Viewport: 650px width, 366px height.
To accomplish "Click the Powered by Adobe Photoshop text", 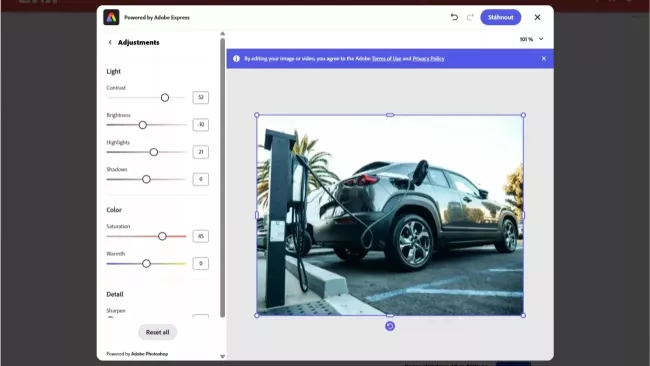I will tap(137, 354).
